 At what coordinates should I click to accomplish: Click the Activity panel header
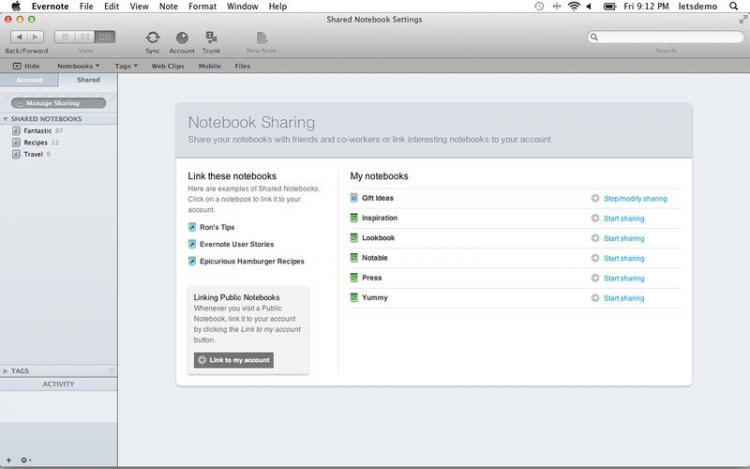tap(58, 384)
